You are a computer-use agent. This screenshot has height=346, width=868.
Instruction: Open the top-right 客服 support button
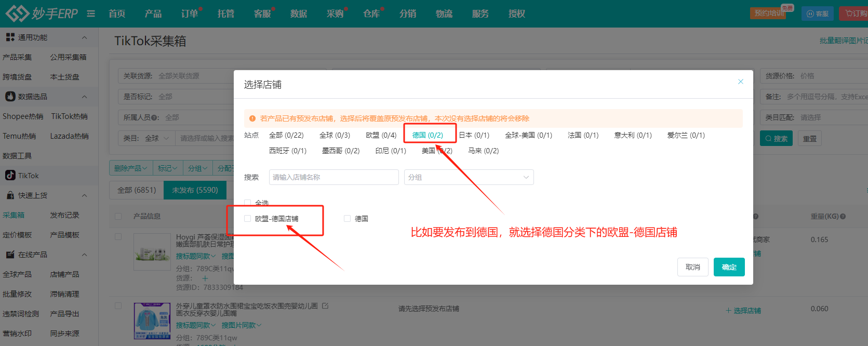click(818, 14)
